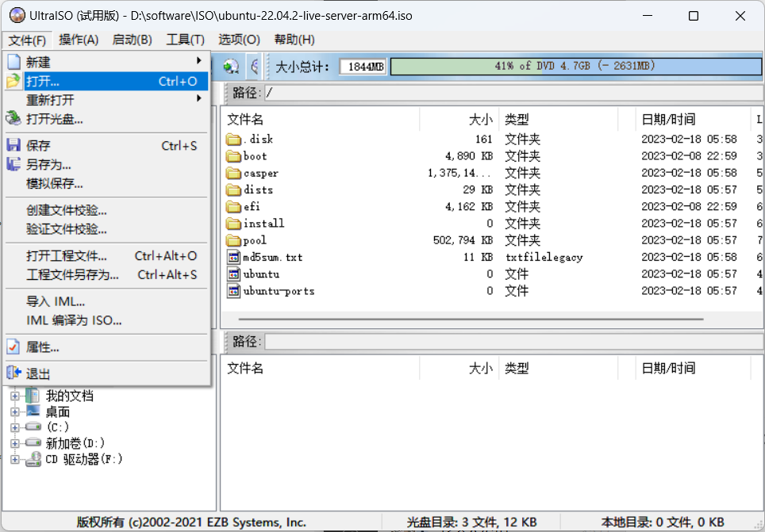Click the empty lower 路径 field
Image resolution: width=765 pixels, height=532 pixels.
click(x=514, y=342)
